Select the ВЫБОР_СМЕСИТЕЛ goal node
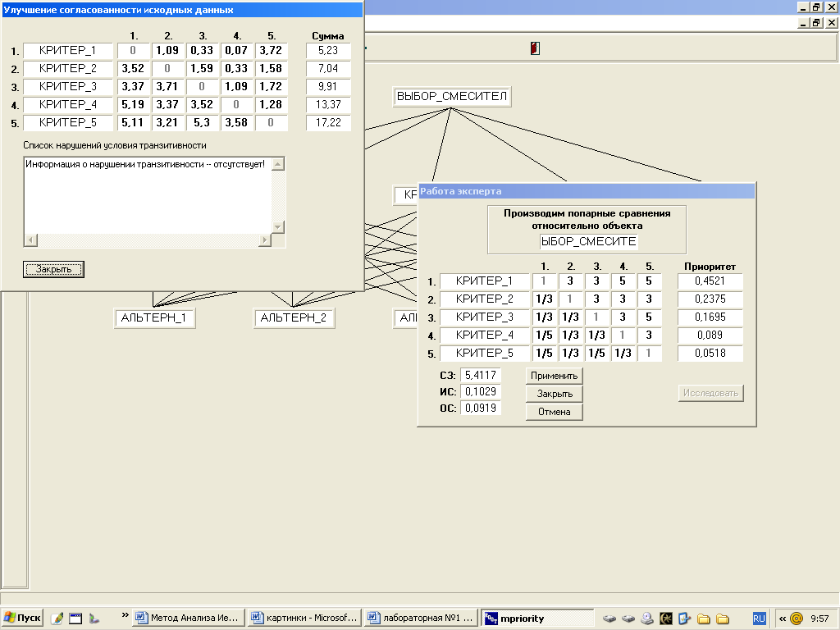840x630 pixels. (x=452, y=97)
